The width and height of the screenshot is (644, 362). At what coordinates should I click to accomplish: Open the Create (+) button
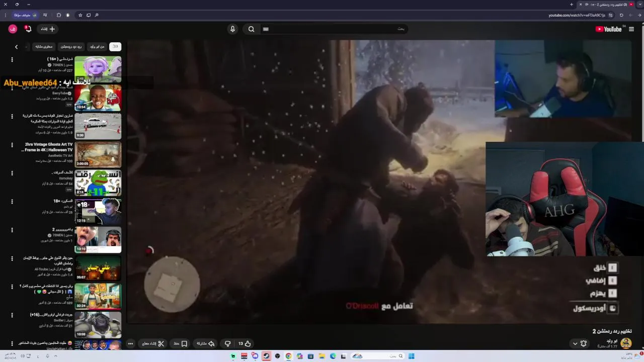(48, 29)
